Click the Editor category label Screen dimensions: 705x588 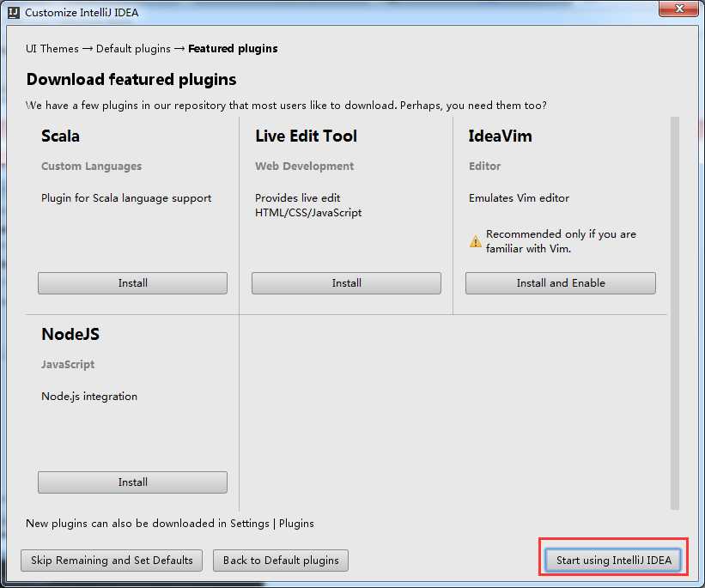484,167
